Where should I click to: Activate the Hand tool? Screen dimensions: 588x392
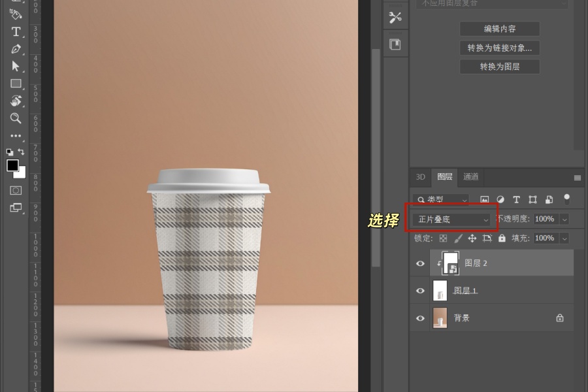(16, 101)
